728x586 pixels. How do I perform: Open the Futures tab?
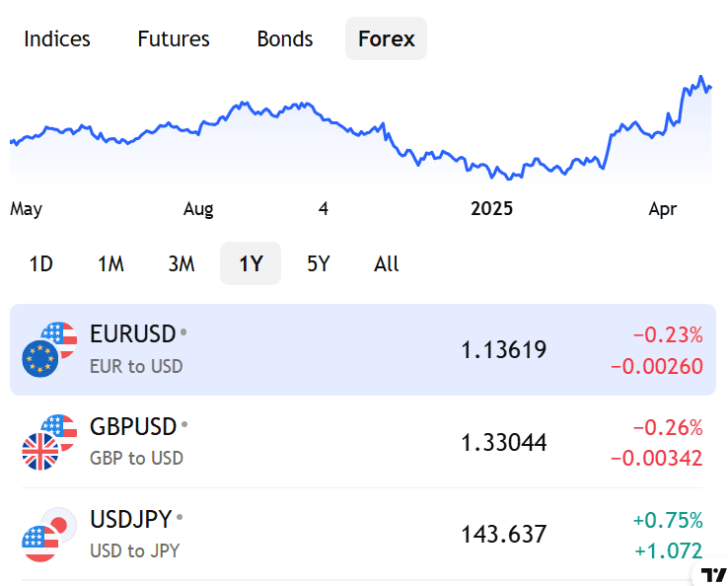point(174,38)
